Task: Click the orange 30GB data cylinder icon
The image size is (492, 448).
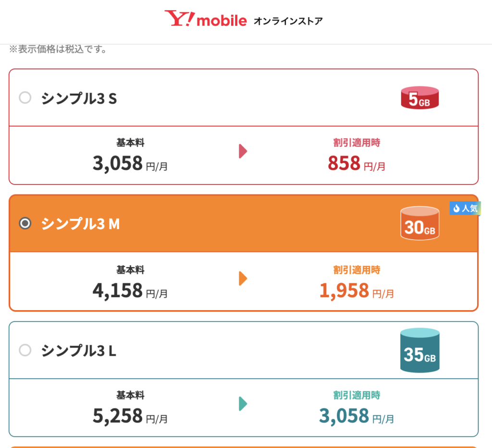Action: pos(419,223)
